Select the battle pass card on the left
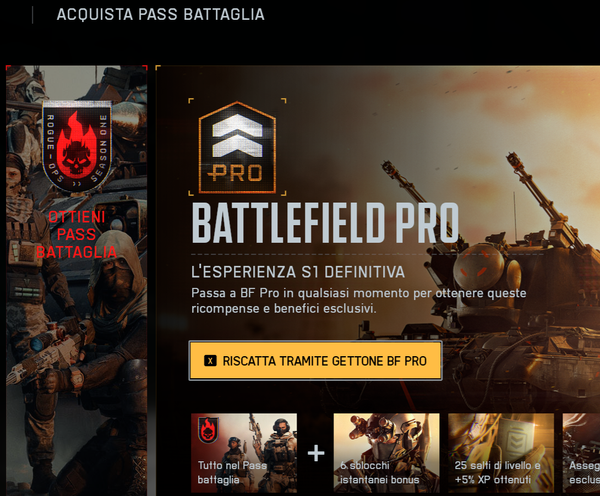Image resolution: width=600 pixels, height=496 pixels. tap(77, 281)
